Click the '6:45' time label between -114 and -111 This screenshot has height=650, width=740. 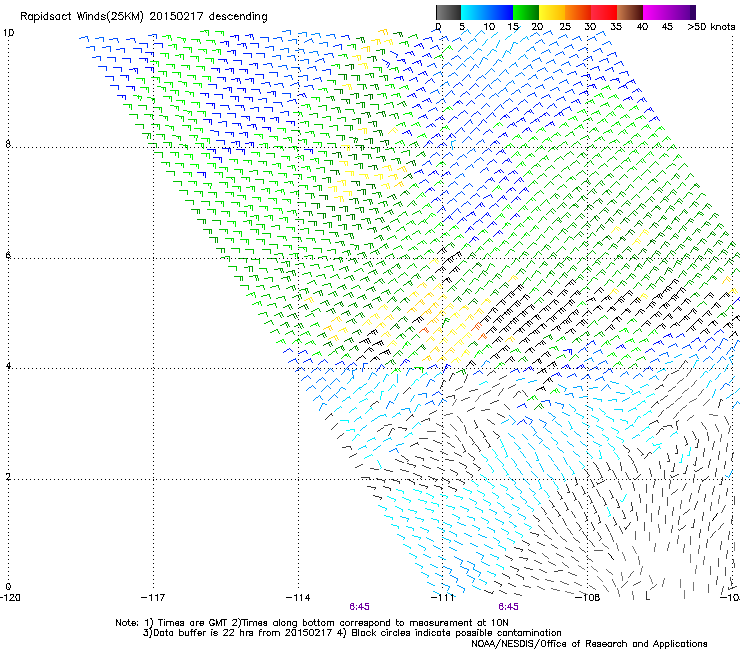(x=359, y=607)
